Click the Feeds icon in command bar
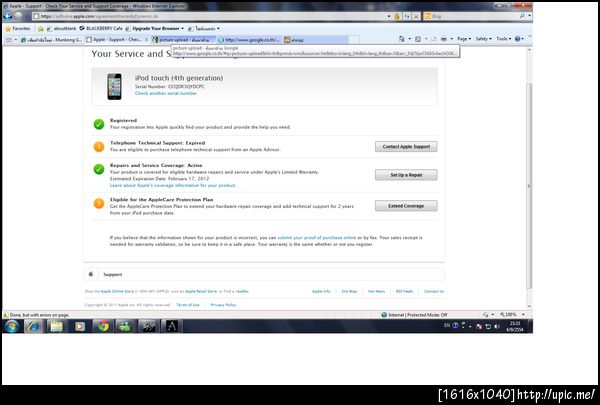Viewport: 600px width, 405px height. point(418,39)
